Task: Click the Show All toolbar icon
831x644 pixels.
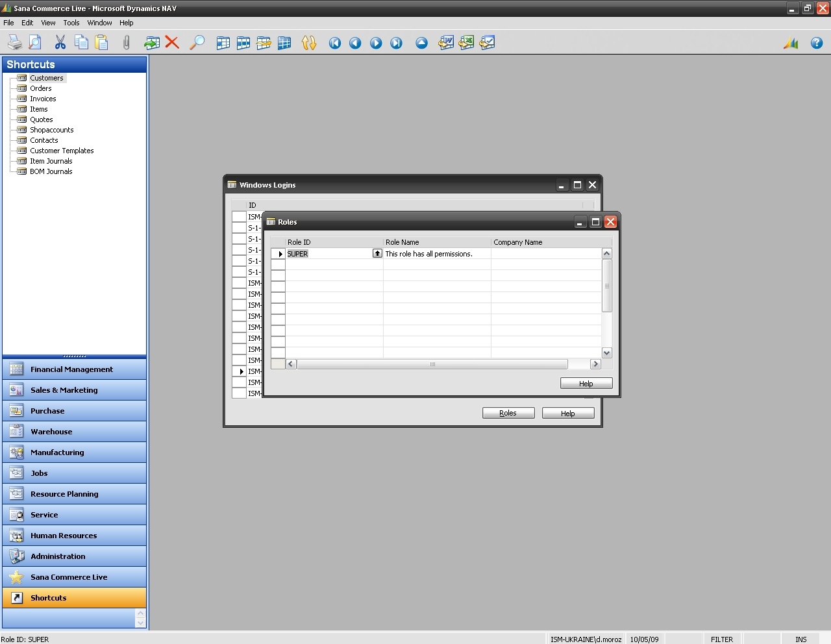Action: (284, 43)
